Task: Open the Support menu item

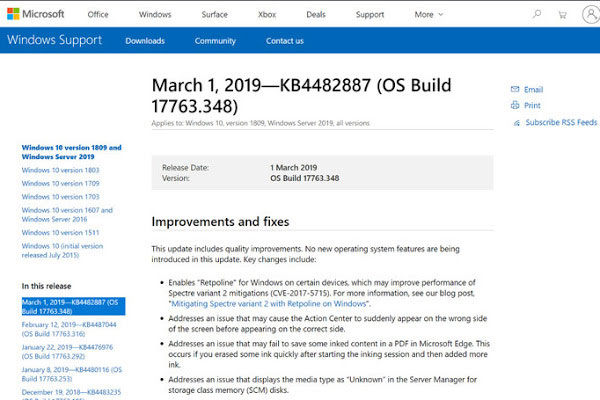Action: (370, 15)
